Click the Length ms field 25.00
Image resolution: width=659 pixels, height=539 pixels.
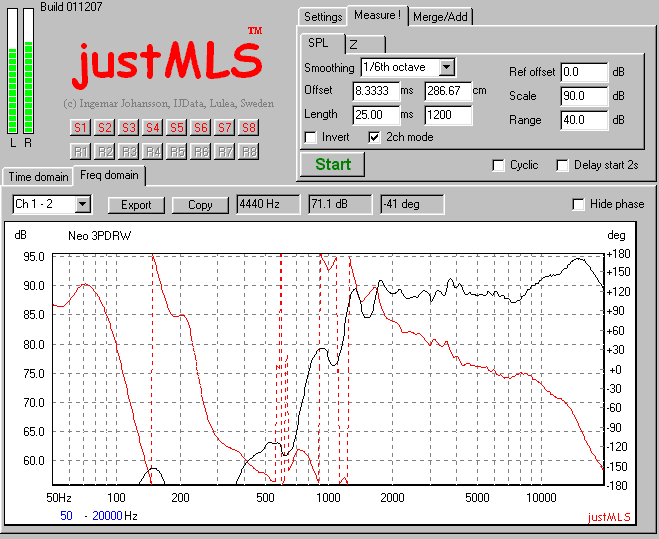coord(376,115)
